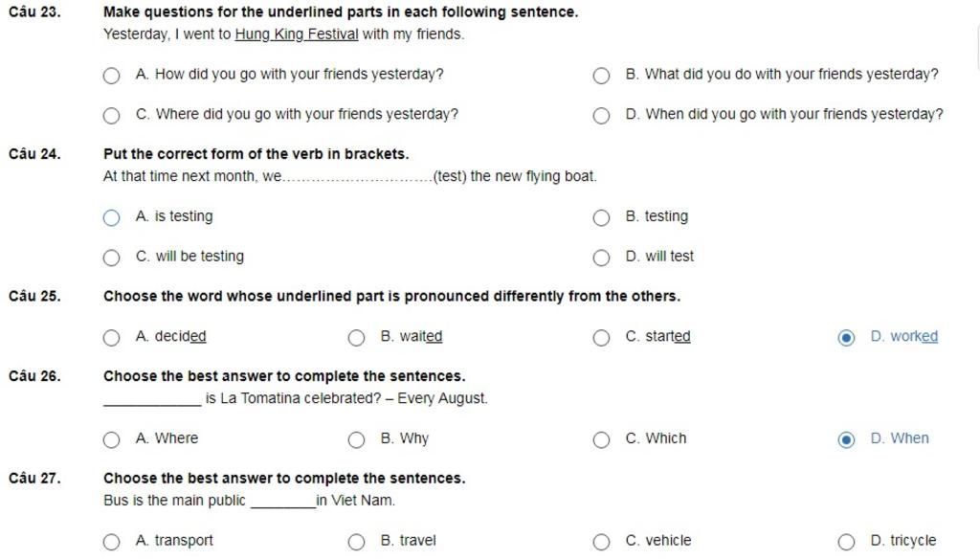Select the 'Why' answer option
Screen dimensions: 980x560
pos(356,439)
